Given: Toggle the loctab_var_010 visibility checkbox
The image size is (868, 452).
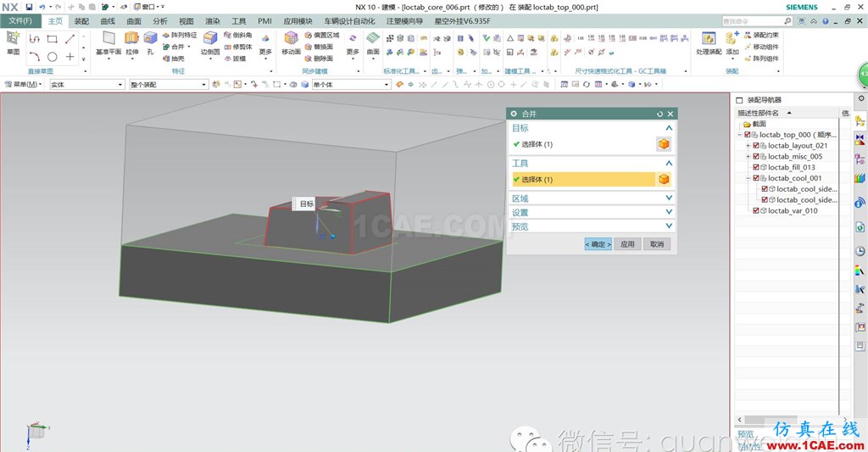Looking at the screenshot, I should pos(756,210).
